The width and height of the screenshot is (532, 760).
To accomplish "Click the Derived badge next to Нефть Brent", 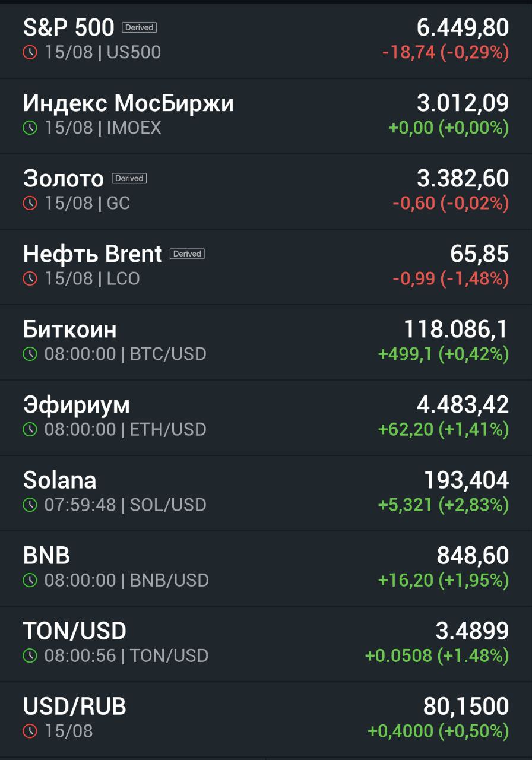I will [187, 254].
